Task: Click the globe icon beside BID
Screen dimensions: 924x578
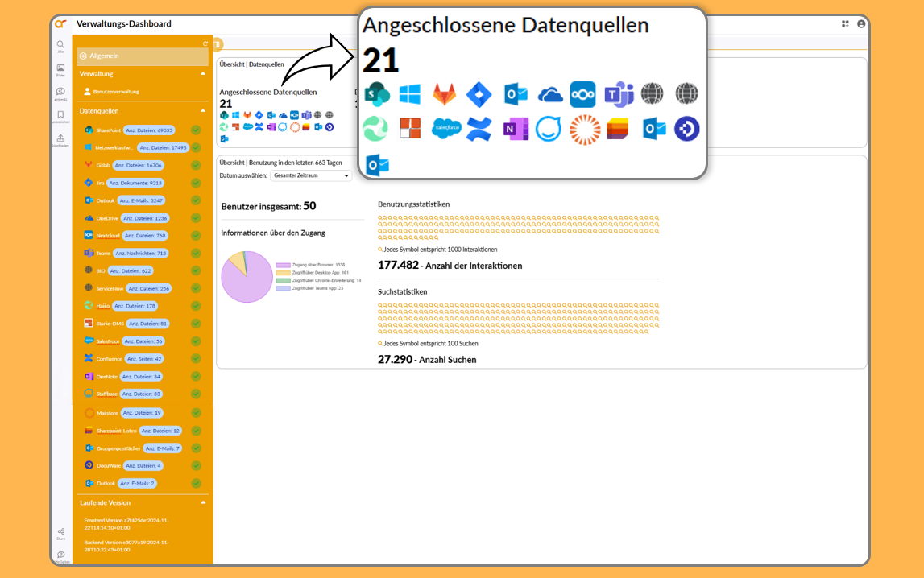Action: click(89, 270)
